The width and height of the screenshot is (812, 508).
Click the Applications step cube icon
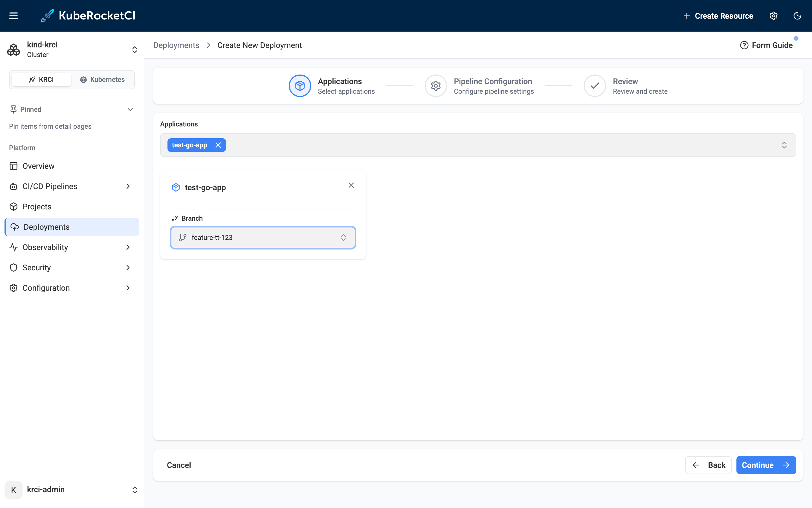pos(300,86)
